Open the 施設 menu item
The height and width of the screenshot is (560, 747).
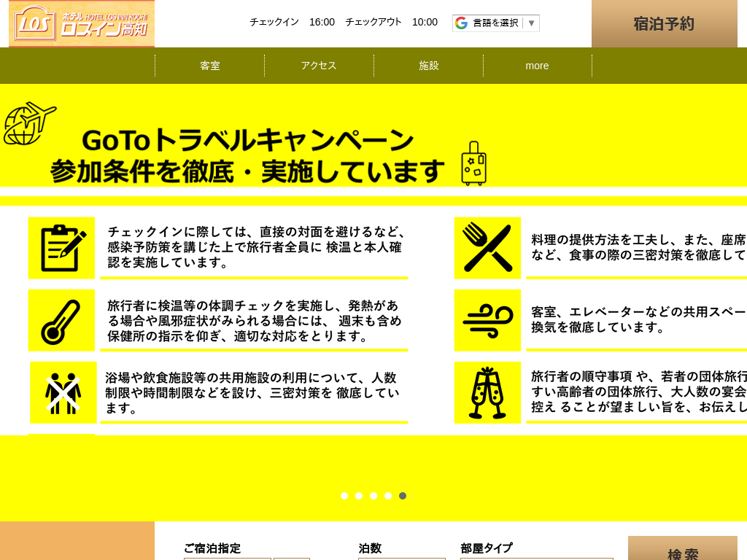click(x=428, y=66)
